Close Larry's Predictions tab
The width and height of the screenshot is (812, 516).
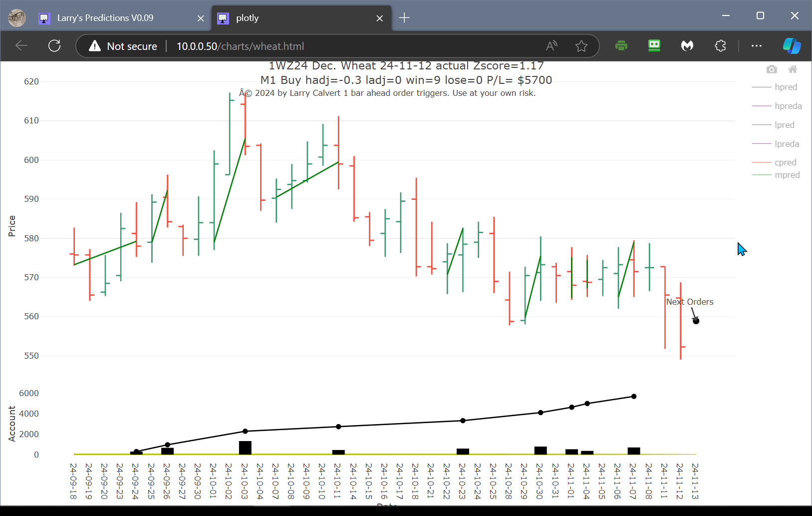[x=201, y=18]
